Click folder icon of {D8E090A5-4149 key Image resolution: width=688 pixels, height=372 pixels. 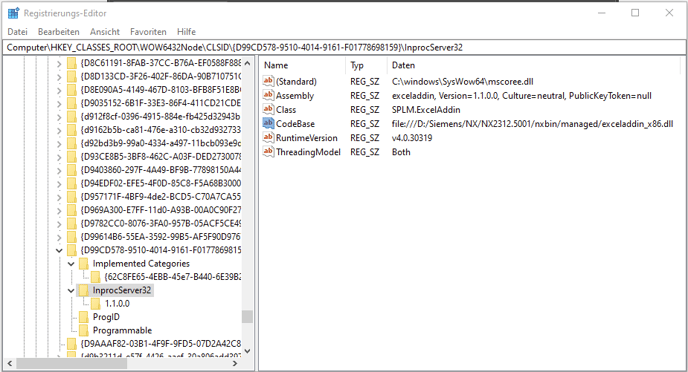coord(72,90)
